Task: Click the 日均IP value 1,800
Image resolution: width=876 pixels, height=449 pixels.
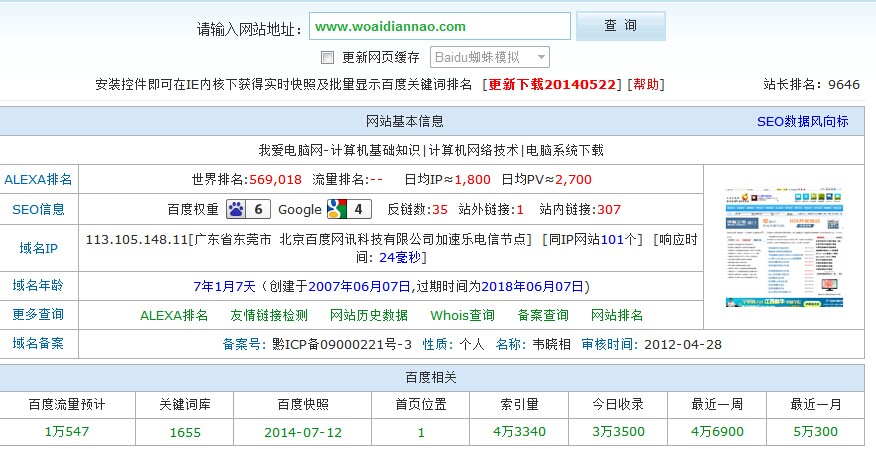Action: [473, 180]
